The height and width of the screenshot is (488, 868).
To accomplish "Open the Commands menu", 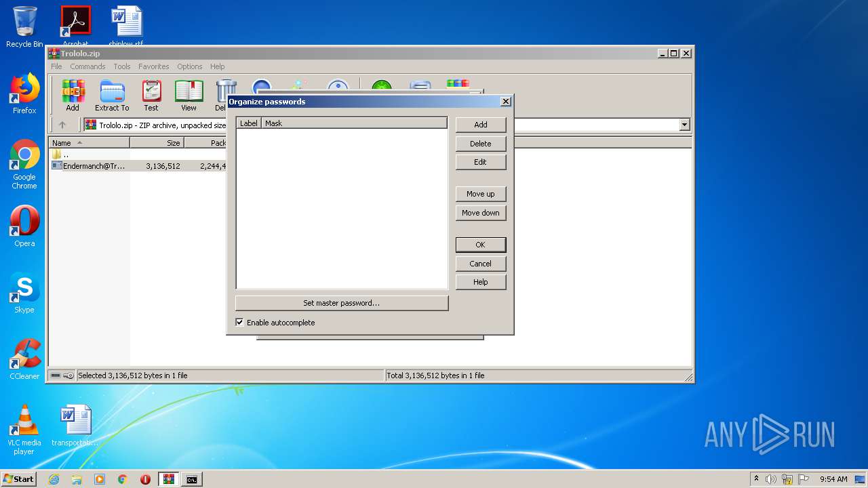I will pos(87,66).
